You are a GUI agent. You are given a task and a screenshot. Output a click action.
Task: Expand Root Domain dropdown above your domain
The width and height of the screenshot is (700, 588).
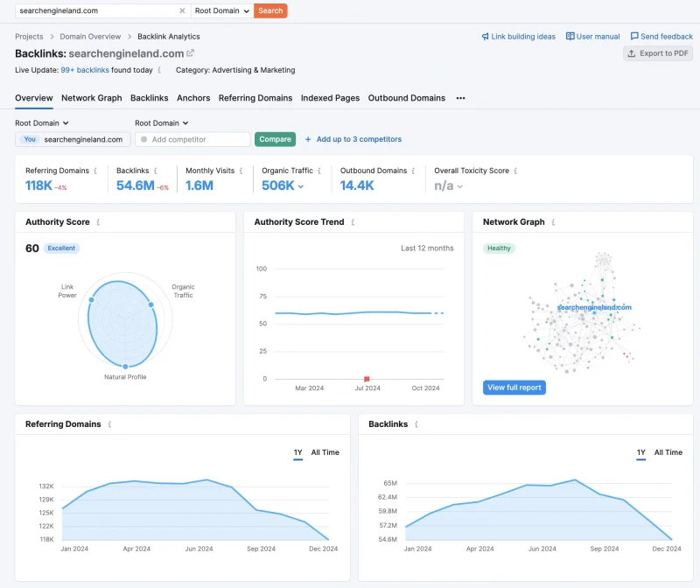(x=42, y=122)
